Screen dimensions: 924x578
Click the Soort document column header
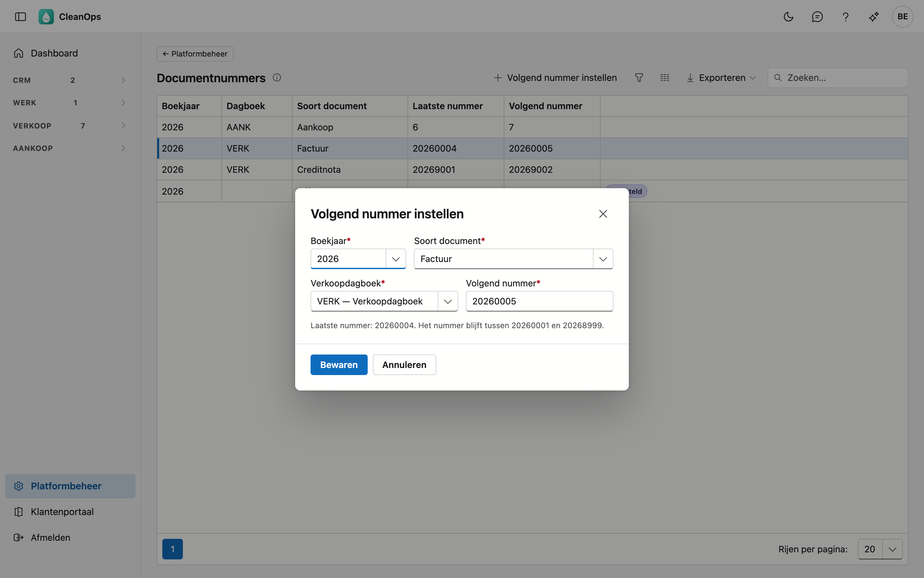350,106
